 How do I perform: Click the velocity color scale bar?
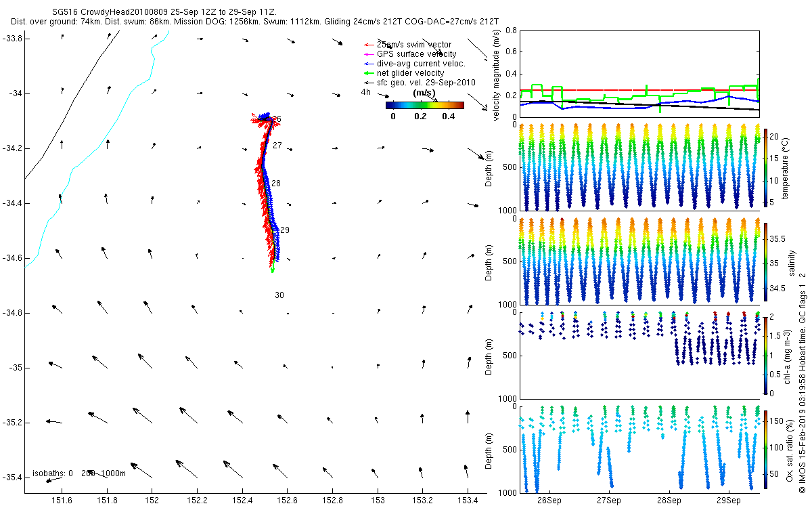point(424,105)
